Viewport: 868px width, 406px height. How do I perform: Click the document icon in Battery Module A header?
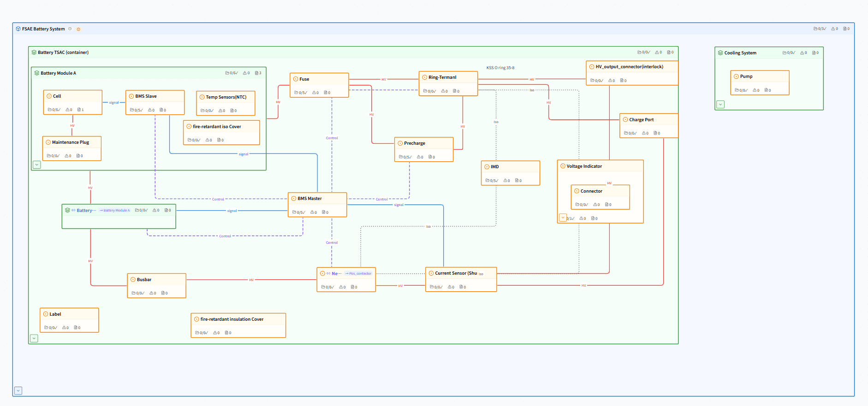tap(256, 73)
